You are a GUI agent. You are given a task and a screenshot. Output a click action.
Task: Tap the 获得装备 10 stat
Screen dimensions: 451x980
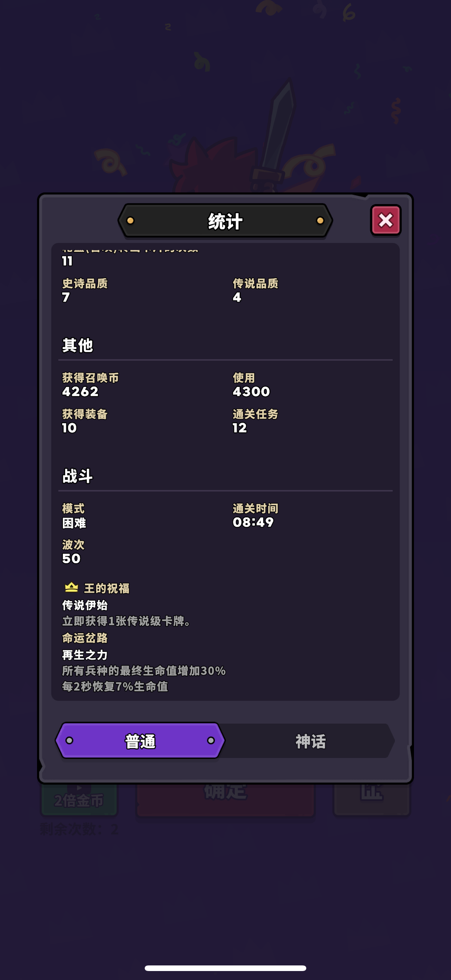click(x=85, y=421)
